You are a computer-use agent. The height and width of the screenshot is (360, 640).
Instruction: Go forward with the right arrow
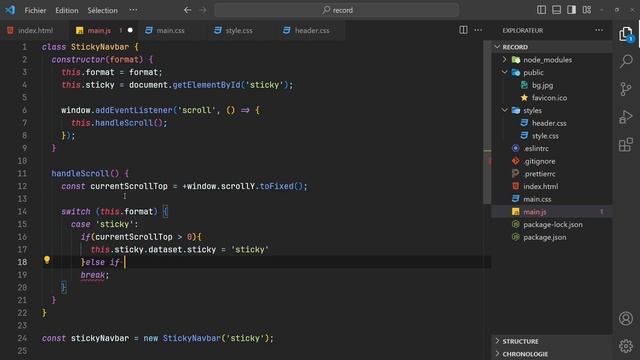click(x=203, y=10)
